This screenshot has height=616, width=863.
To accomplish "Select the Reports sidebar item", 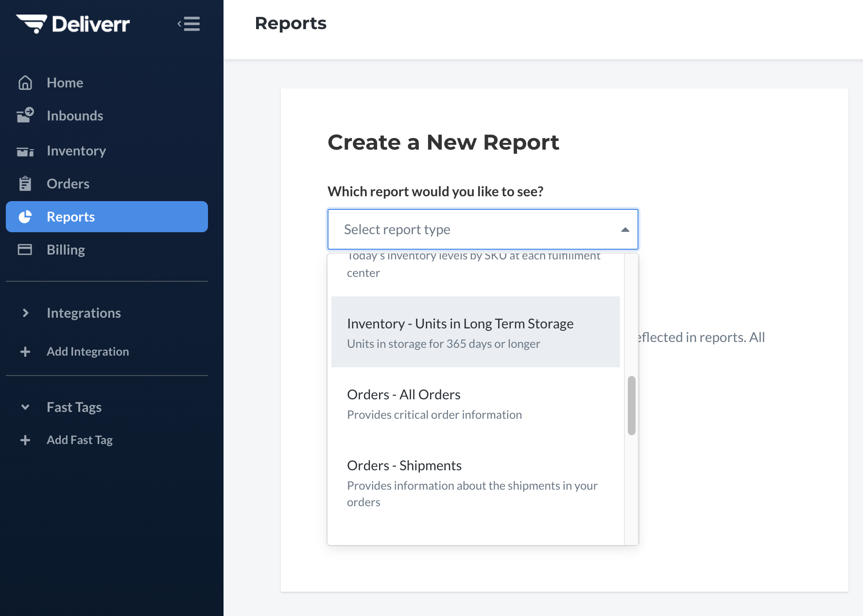I will tap(107, 217).
